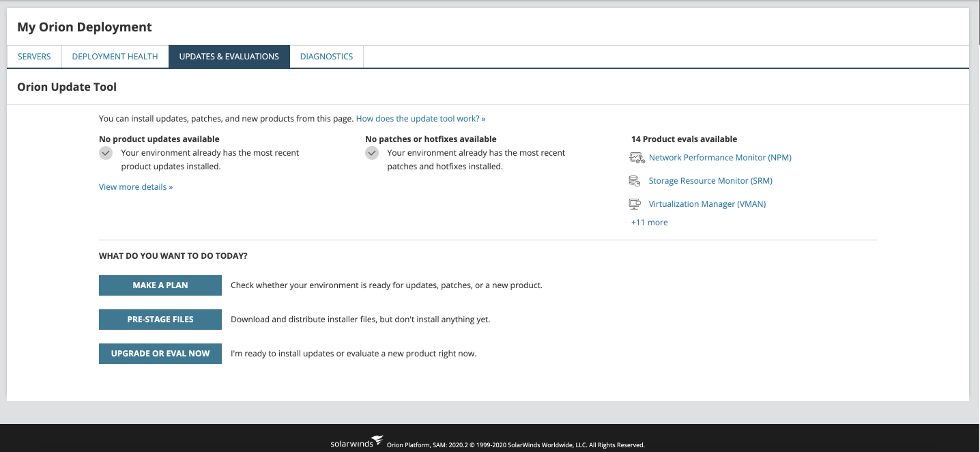Click the View more details link
980x452 pixels.
tap(136, 187)
